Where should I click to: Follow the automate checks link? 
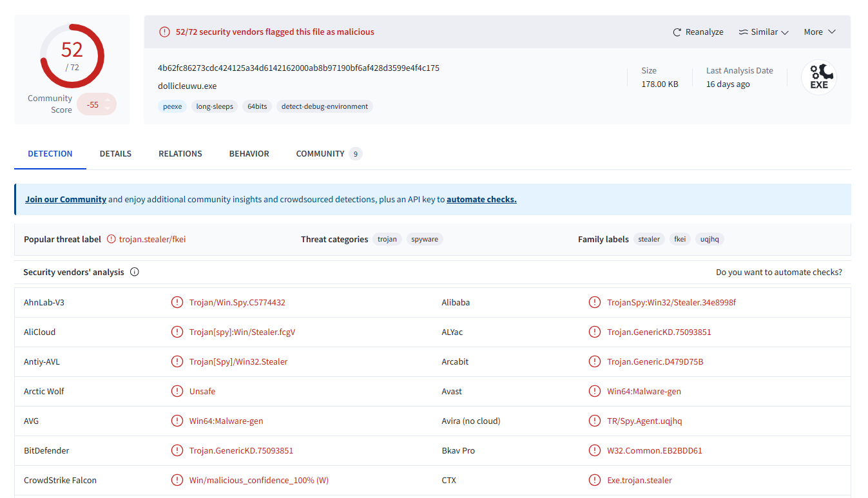coord(481,200)
